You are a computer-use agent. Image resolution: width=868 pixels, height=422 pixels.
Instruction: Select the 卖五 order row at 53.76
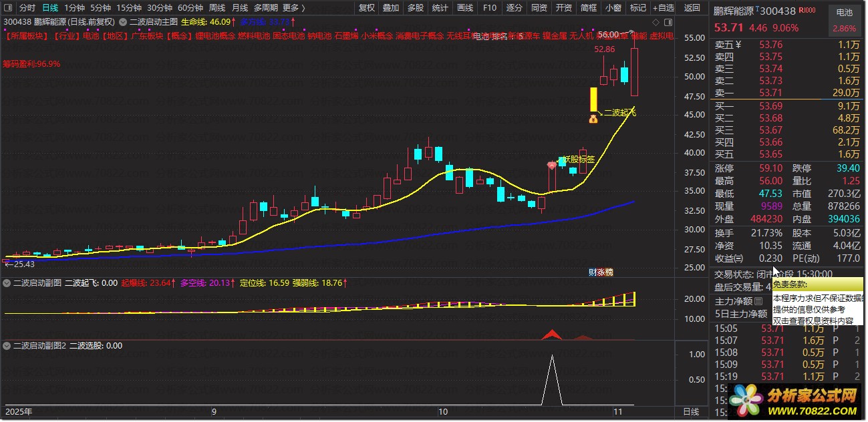(x=786, y=44)
